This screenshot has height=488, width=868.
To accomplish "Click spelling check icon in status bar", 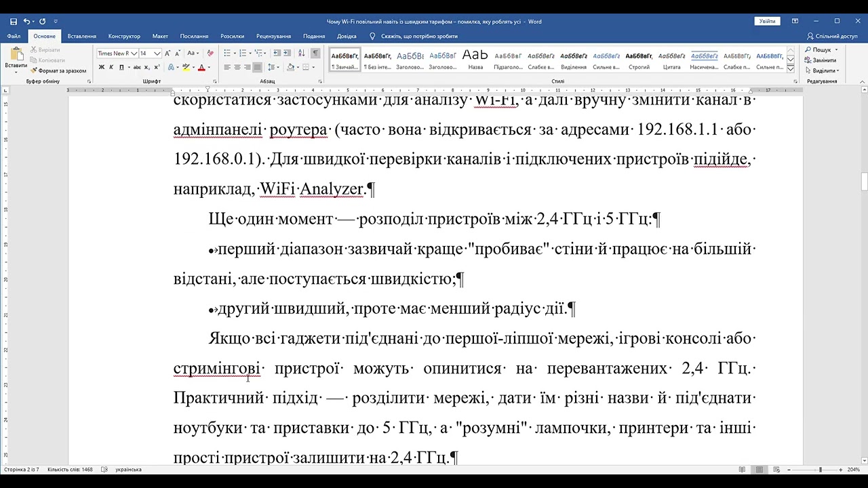I will (x=104, y=469).
